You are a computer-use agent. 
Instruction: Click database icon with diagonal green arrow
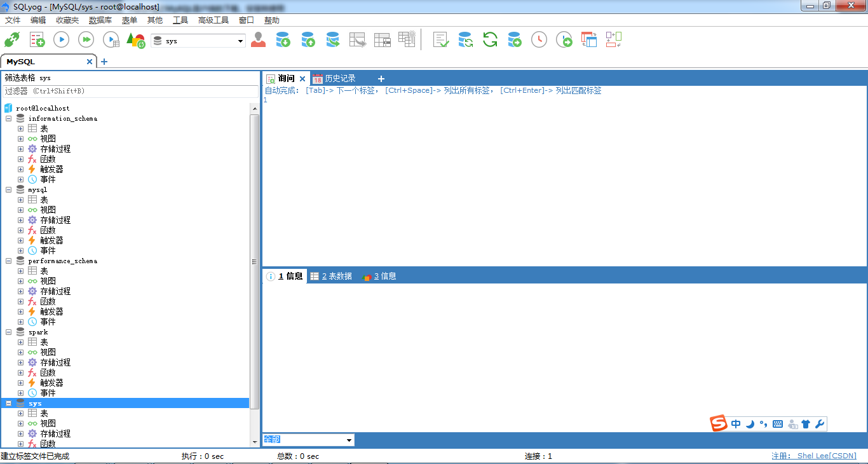click(x=333, y=40)
